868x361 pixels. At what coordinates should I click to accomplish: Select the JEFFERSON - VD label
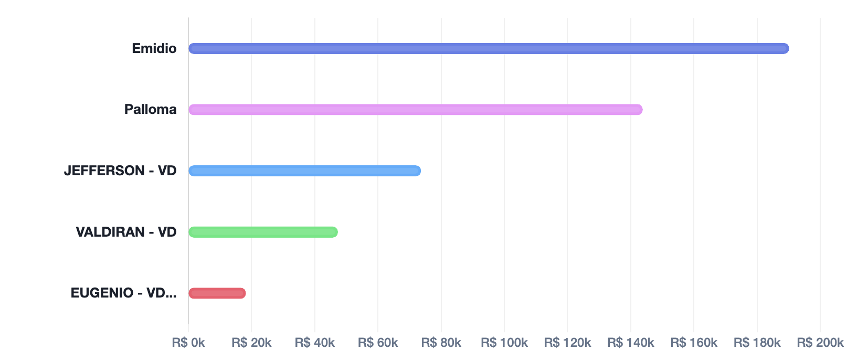(120, 171)
